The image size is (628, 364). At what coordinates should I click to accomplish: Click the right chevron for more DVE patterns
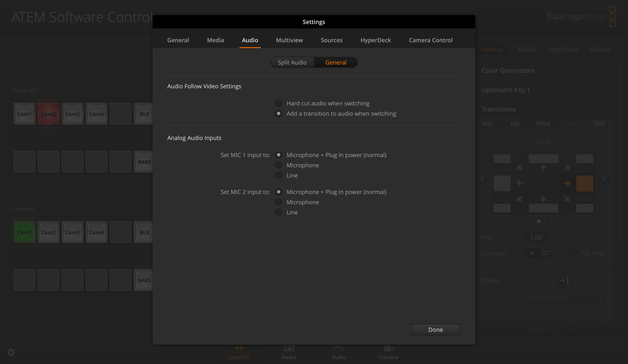604,179
